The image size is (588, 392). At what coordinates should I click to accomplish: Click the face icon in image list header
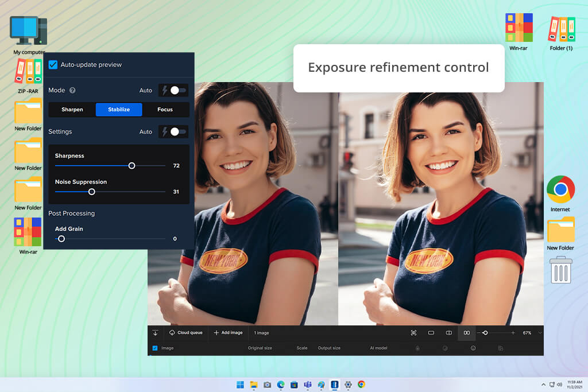pyautogui.click(x=473, y=348)
